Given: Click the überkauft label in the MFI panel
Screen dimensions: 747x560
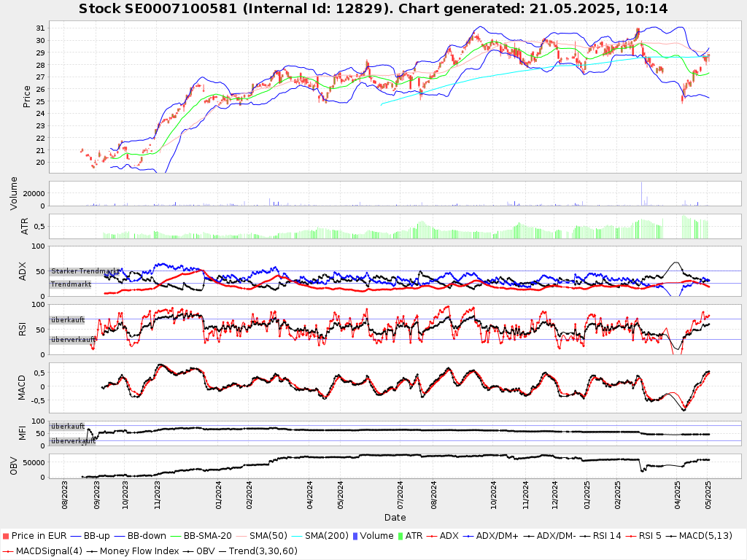Looking at the screenshot, I should 68,426.
